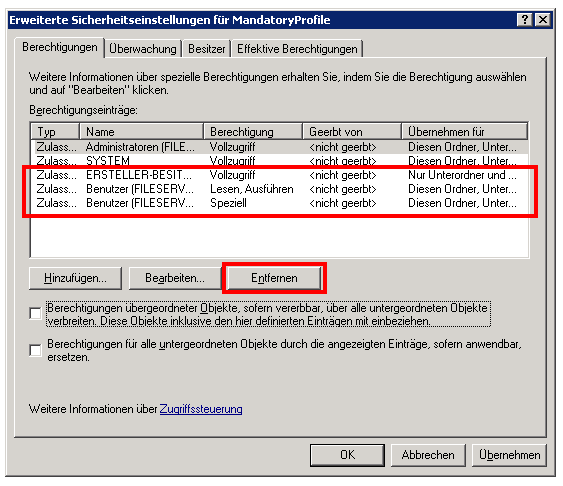563x486 pixels.
Task: Sort by the Berechtigung column header
Action: coord(253,132)
